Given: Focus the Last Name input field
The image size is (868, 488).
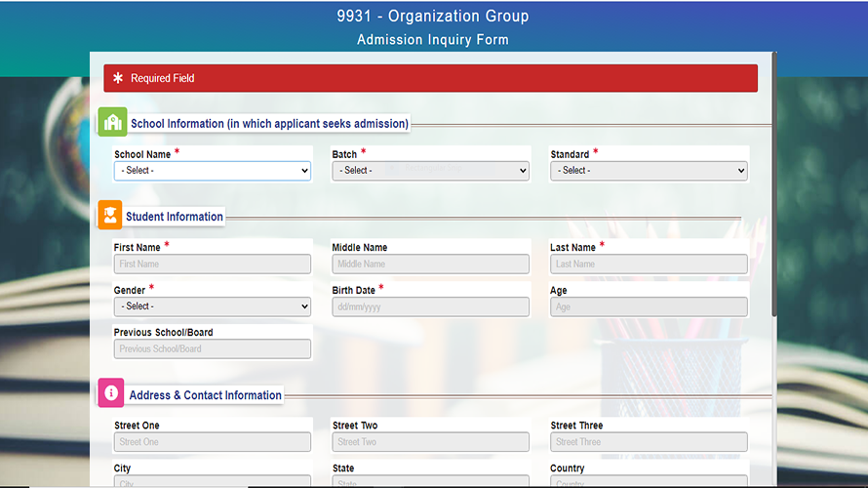Looking at the screenshot, I should click(x=649, y=264).
